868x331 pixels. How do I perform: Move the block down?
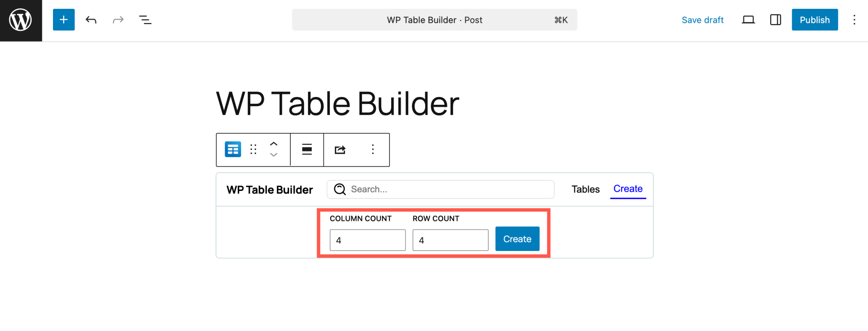[x=274, y=155]
